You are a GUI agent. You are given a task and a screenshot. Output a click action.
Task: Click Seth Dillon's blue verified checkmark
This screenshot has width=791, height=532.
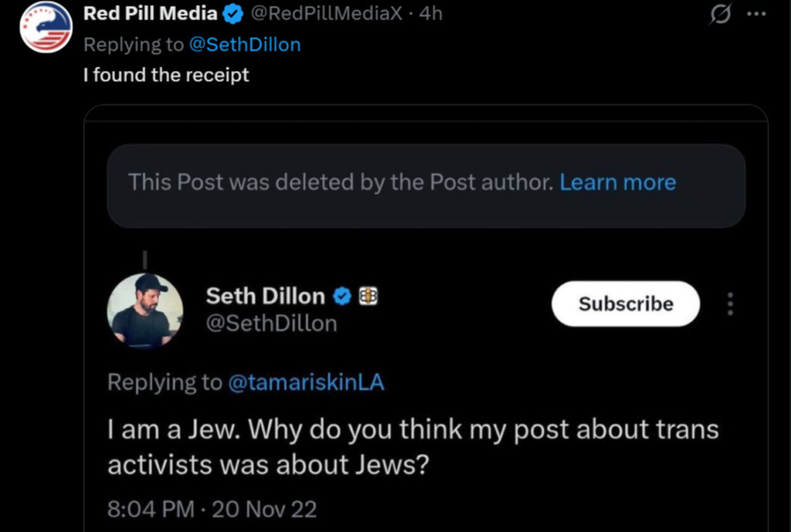point(343,296)
